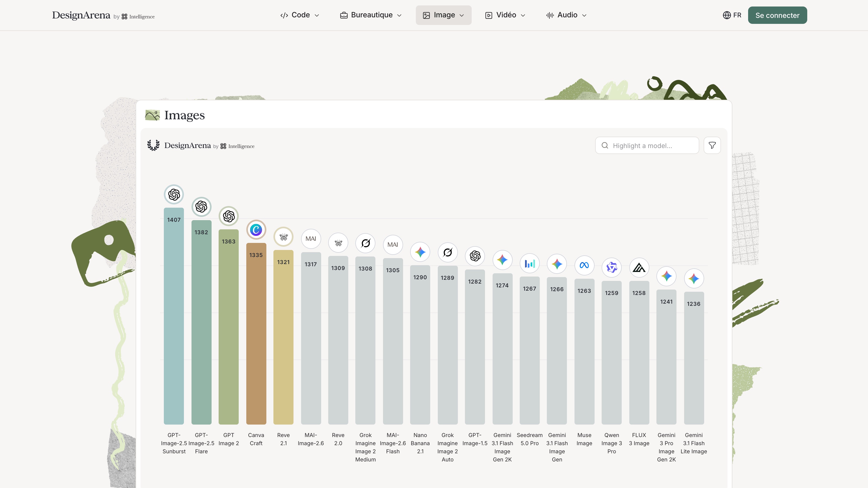Click the OpenAI icon above GPT-Image-1.5
Screen dimensions: 868x488
[475, 256]
